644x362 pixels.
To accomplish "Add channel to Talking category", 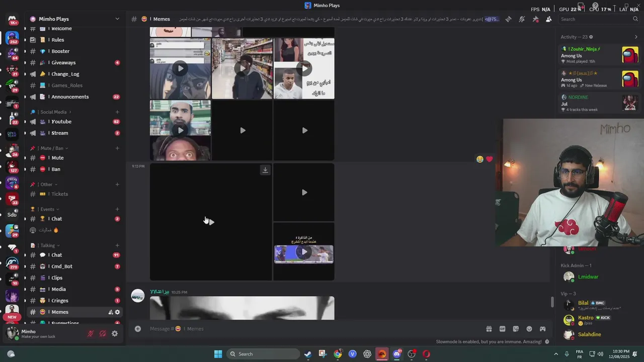I will (117, 245).
